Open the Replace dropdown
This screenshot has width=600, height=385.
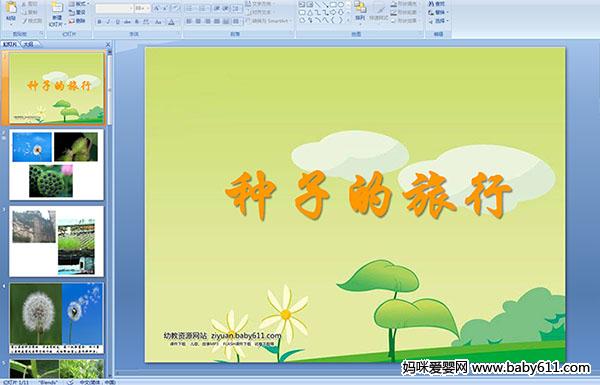coord(439,12)
